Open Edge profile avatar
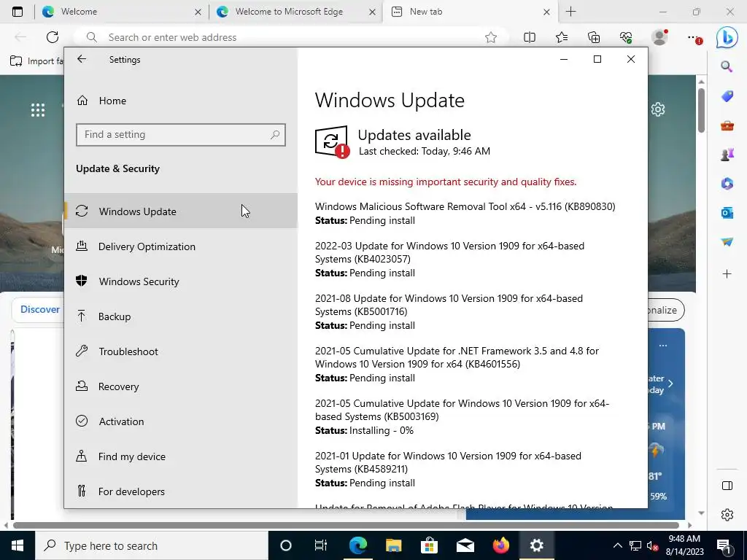Screen dimensions: 747x560 [x=659, y=37]
